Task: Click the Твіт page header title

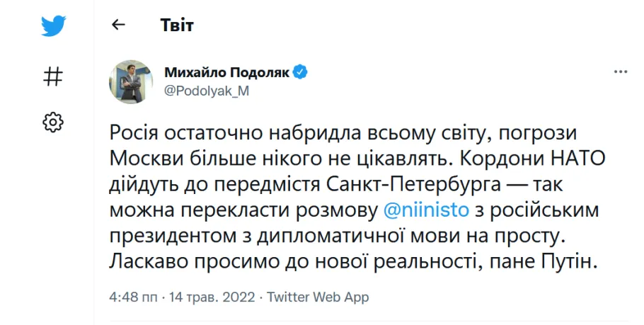Action: [177, 25]
